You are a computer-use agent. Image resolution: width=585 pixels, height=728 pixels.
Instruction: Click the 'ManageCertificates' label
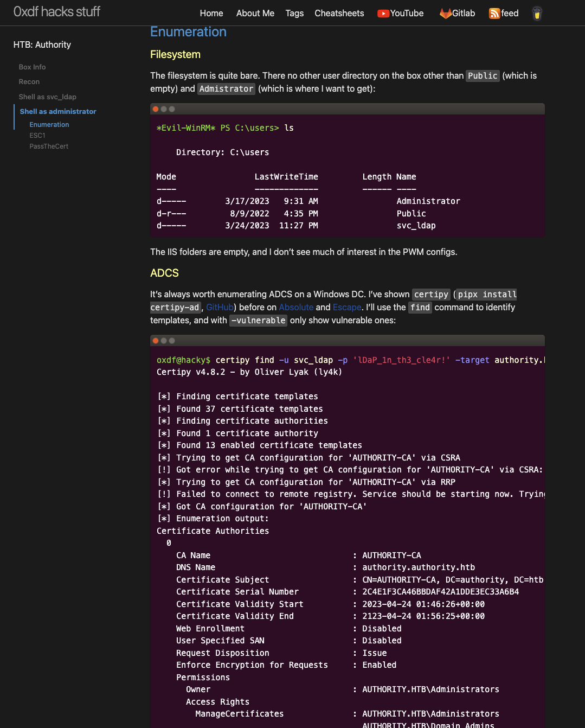tap(240, 714)
